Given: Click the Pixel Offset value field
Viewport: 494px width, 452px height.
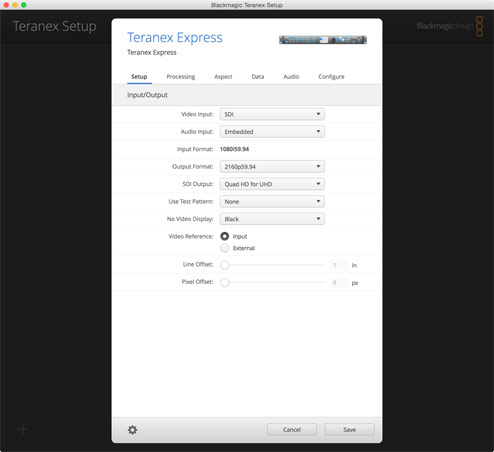Looking at the screenshot, I should click(x=339, y=283).
